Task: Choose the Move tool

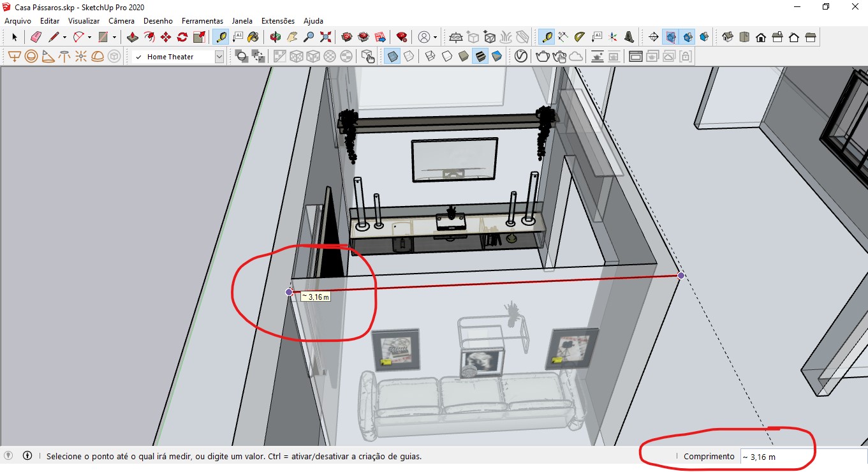Action: click(x=166, y=37)
